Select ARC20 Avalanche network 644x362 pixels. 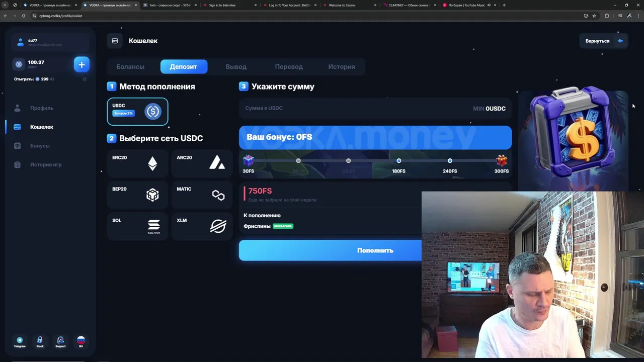click(x=202, y=163)
